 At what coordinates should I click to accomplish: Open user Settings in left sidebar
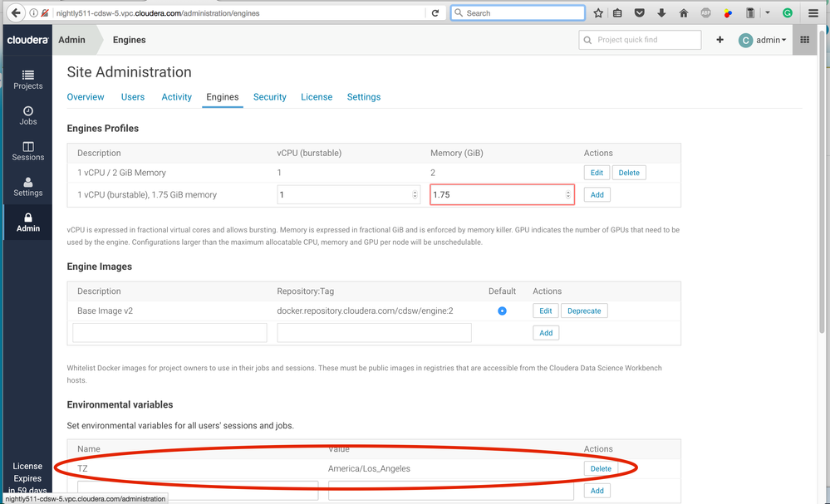[x=27, y=187]
